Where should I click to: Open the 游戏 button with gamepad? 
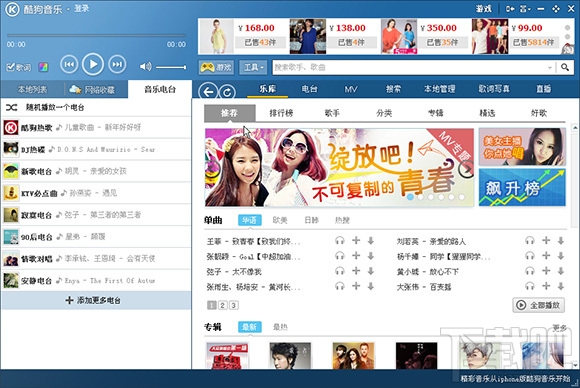pos(216,67)
